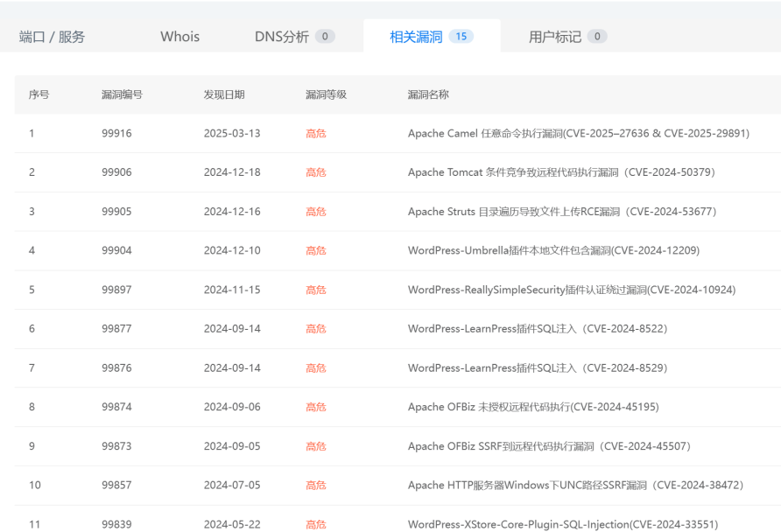The image size is (781, 532).
Task: Select vulnerability ID 99857
Action: 116,485
